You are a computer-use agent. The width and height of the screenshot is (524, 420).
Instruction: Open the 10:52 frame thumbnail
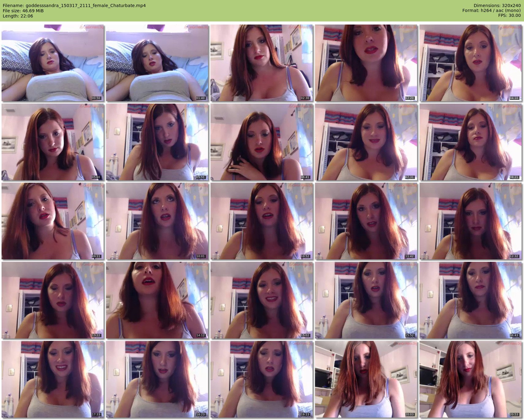pyautogui.click(x=262, y=221)
